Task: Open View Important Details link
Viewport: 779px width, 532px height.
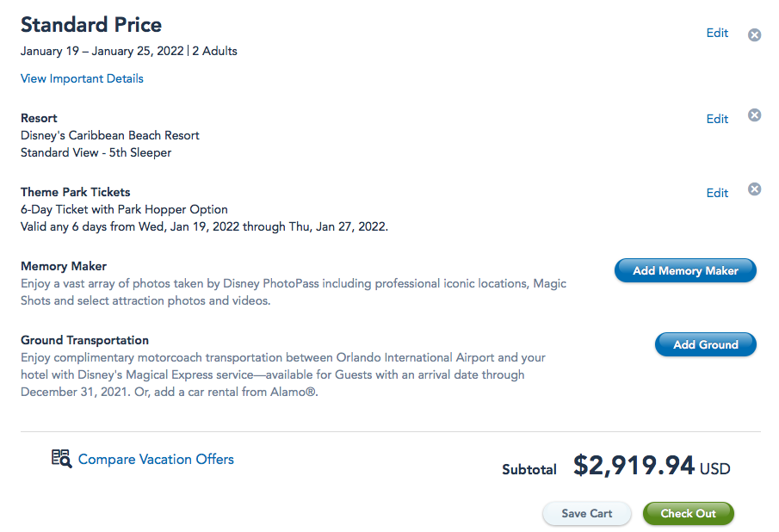Action: pyautogui.click(x=82, y=79)
